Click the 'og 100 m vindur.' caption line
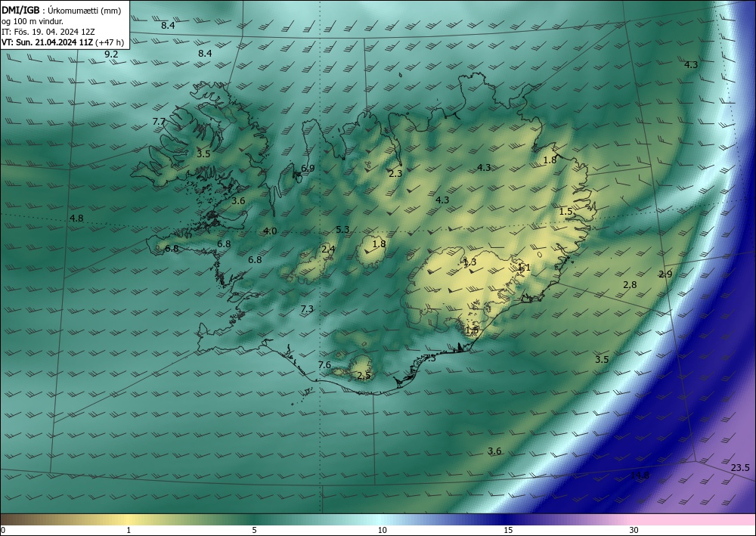The image size is (756, 536). coord(33,21)
